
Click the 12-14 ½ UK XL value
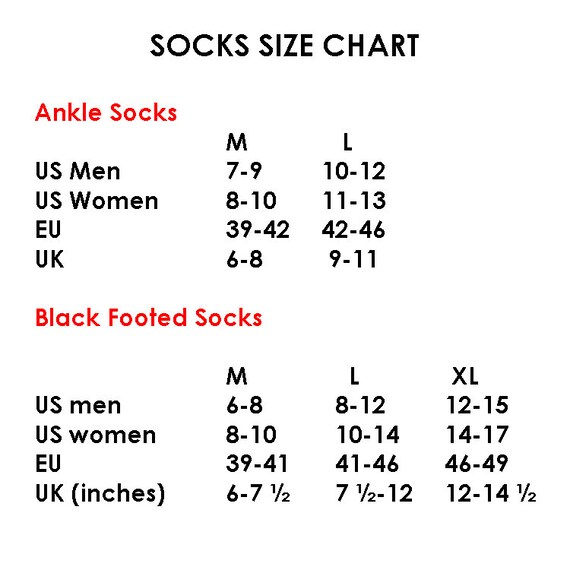[x=491, y=493]
